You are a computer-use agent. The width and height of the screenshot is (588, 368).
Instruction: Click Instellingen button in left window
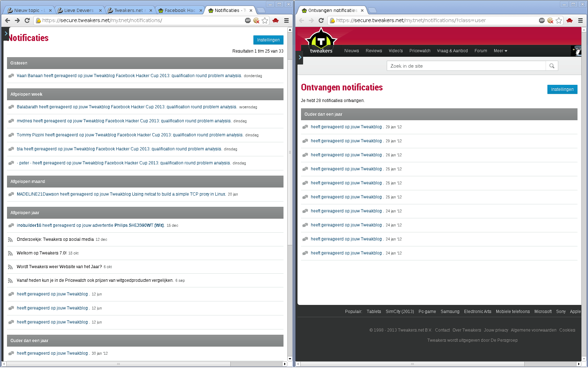pos(268,40)
